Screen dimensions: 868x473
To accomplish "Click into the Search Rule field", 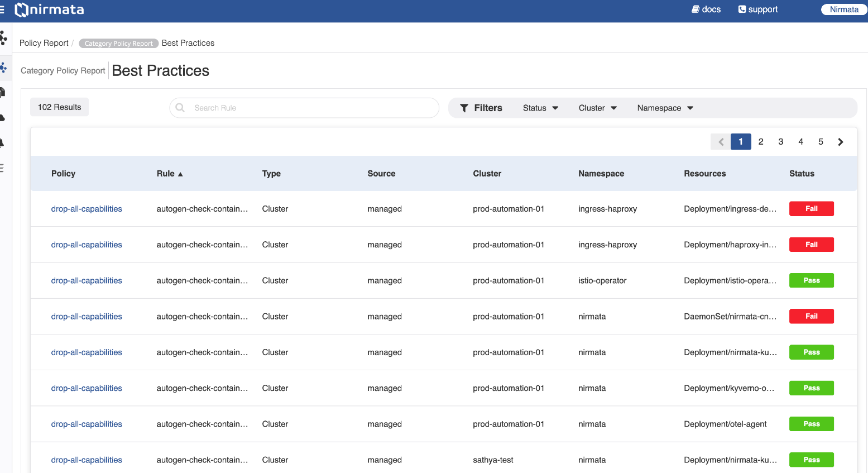I will click(304, 108).
